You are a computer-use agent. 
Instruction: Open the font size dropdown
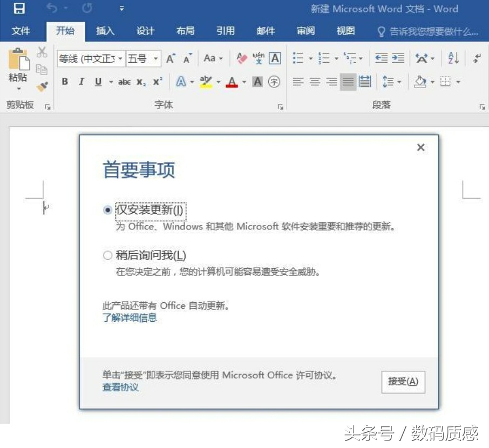[155, 58]
